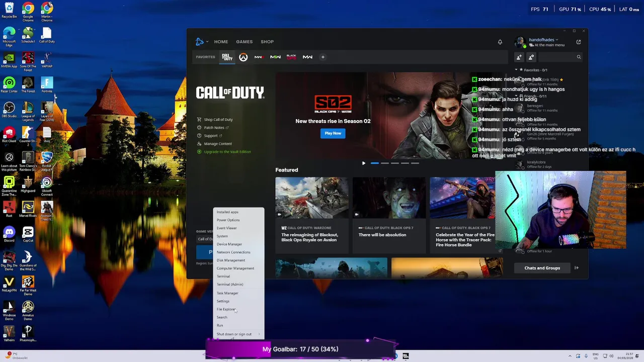
Task: Open Razer Cortex desktop icon
Action: pyautogui.click(x=9, y=85)
